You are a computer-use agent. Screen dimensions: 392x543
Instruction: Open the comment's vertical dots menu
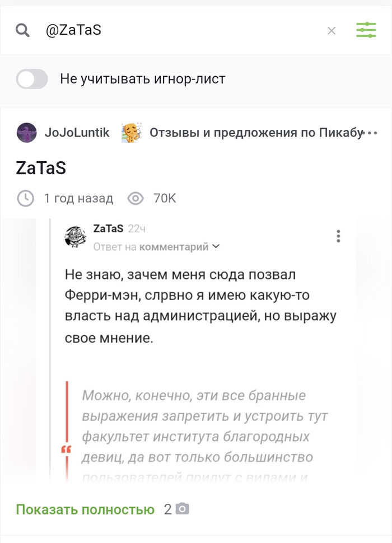click(338, 236)
